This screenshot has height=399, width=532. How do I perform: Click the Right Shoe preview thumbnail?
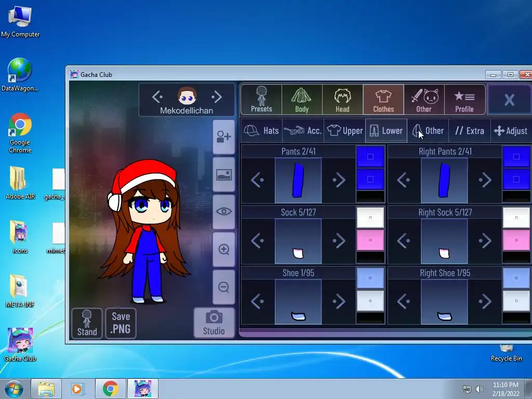point(445,301)
